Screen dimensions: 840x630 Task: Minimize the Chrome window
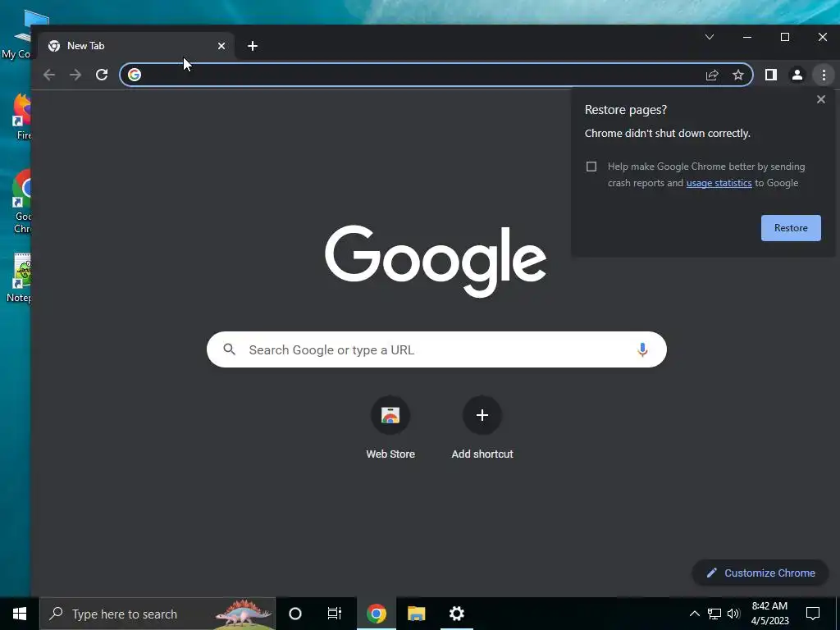pos(746,37)
